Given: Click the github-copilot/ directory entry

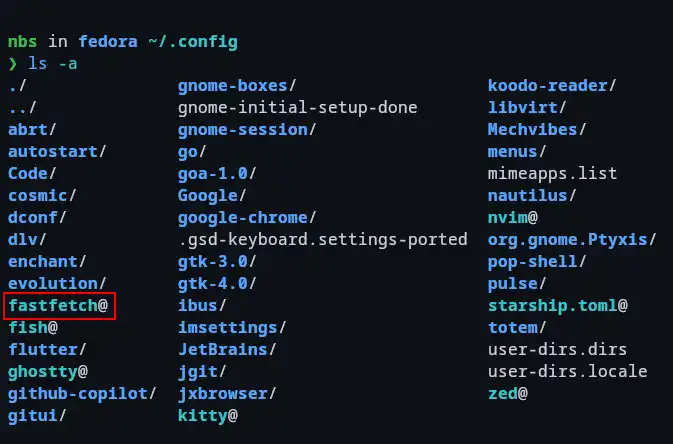Looking at the screenshot, I should pos(82,393).
